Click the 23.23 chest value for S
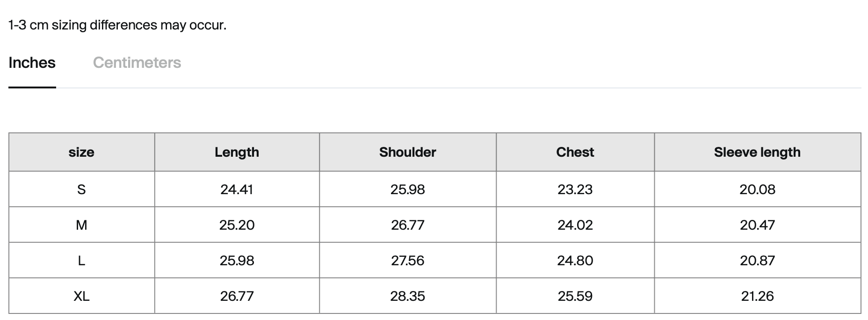This screenshot has height=320, width=868. [x=575, y=189]
